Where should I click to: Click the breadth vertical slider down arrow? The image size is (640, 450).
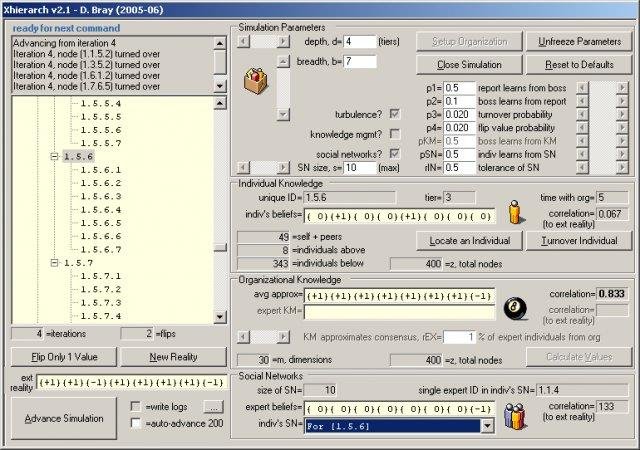point(283,114)
